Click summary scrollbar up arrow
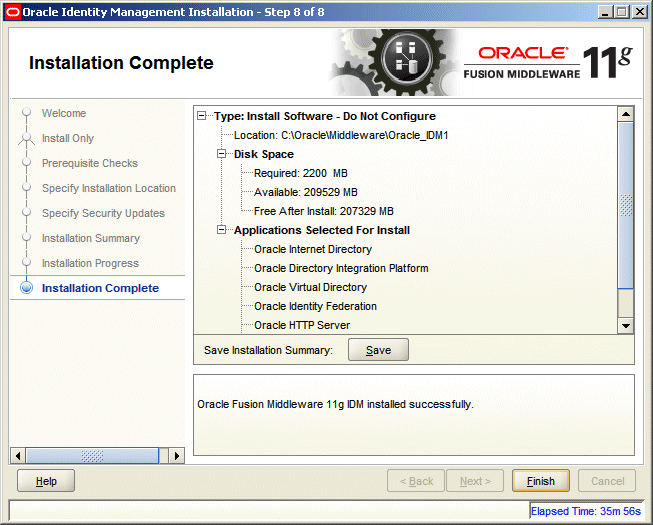 point(626,114)
